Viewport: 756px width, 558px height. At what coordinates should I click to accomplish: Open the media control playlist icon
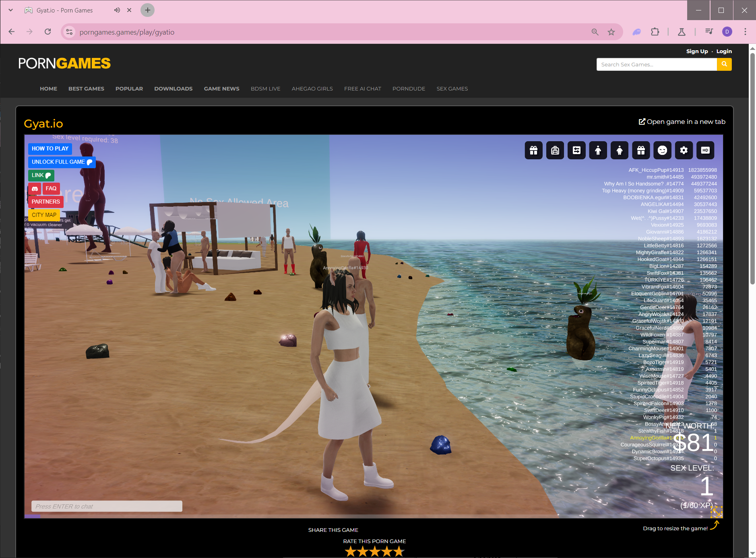pos(709,32)
